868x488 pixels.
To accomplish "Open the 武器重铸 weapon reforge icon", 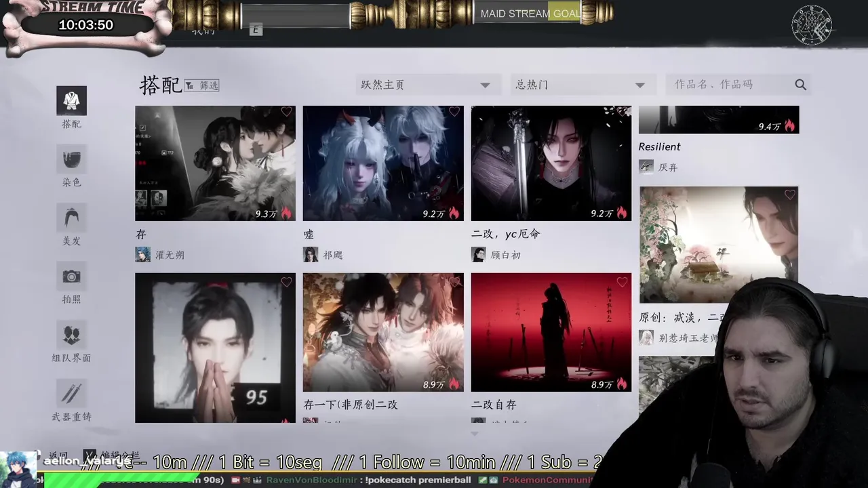I will tap(71, 394).
